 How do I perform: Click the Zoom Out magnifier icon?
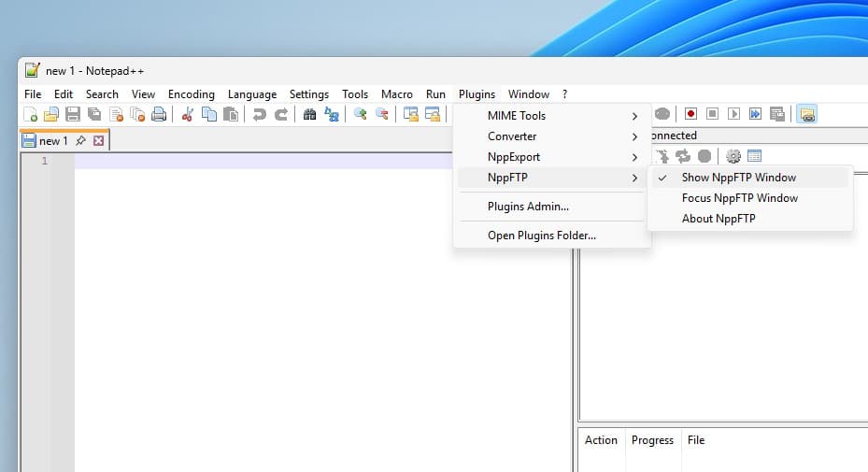382,114
